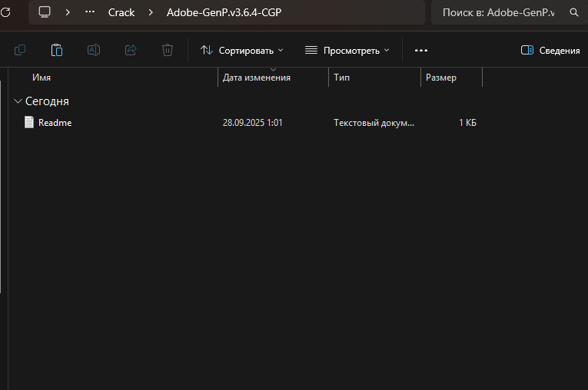Click the Share icon in the toolbar
The height and width of the screenshot is (390, 588).
[131, 50]
